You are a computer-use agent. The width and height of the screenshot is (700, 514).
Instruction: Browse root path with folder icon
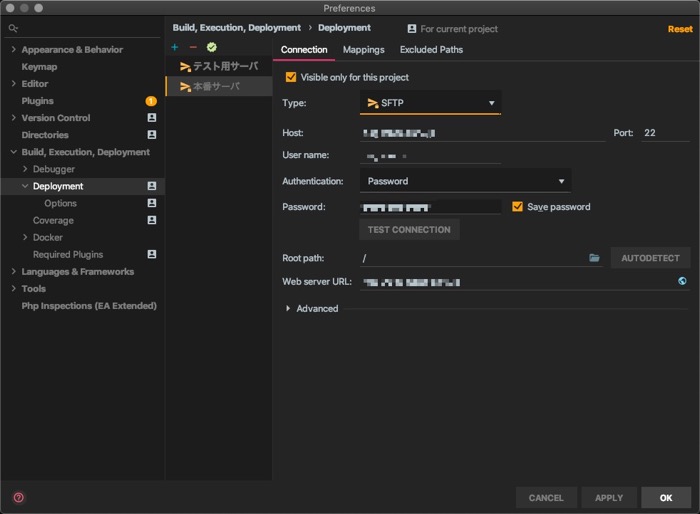coord(594,258)
